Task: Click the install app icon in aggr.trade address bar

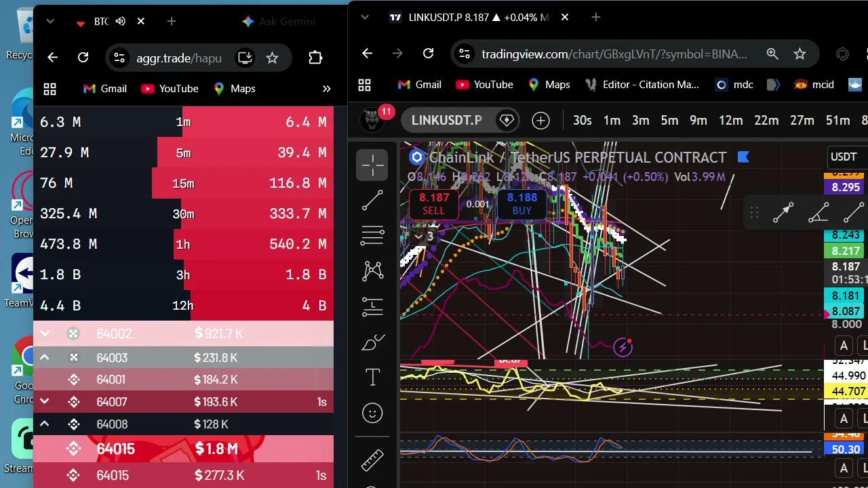Action: [x=244, y=58]
